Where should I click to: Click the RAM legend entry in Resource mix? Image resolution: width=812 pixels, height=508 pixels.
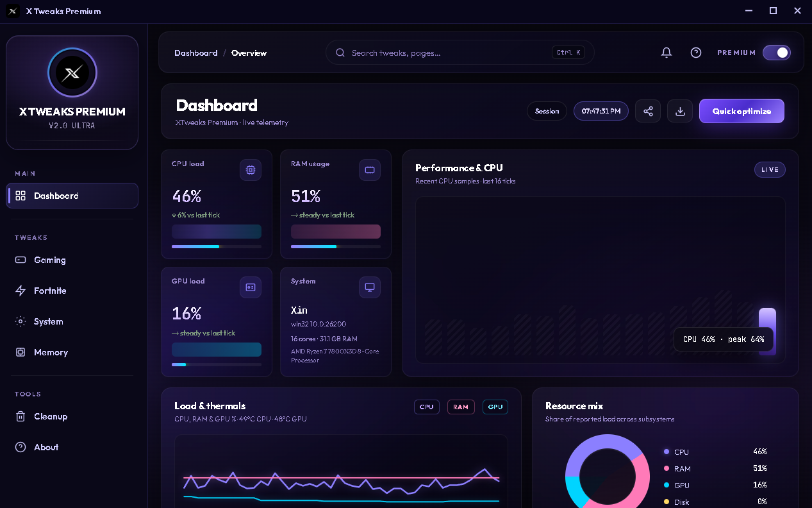715,468
